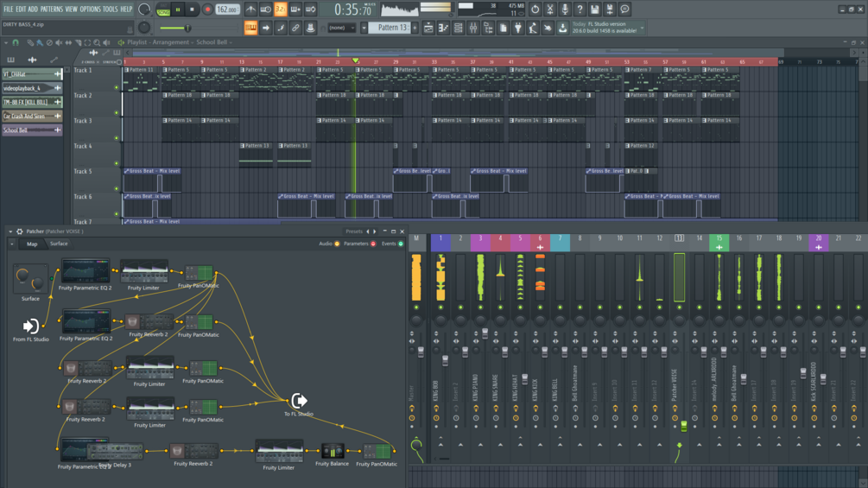Open the help question mark icon
The width and height of the screenshot is (868, 488).
click(580, 10)
